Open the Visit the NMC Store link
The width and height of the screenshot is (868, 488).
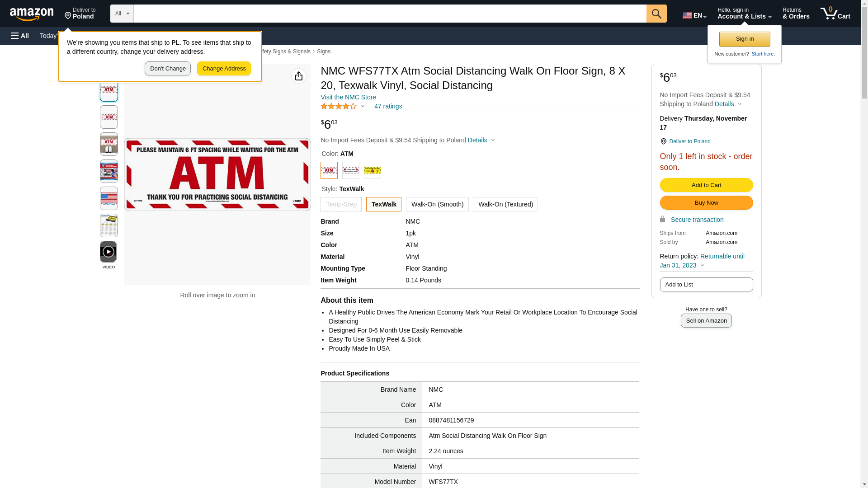(x=348, y=97)
